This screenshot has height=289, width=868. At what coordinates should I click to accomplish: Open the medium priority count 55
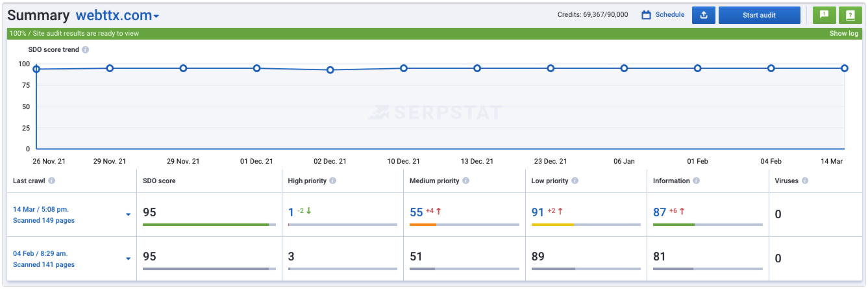click(x=416, y=212)
